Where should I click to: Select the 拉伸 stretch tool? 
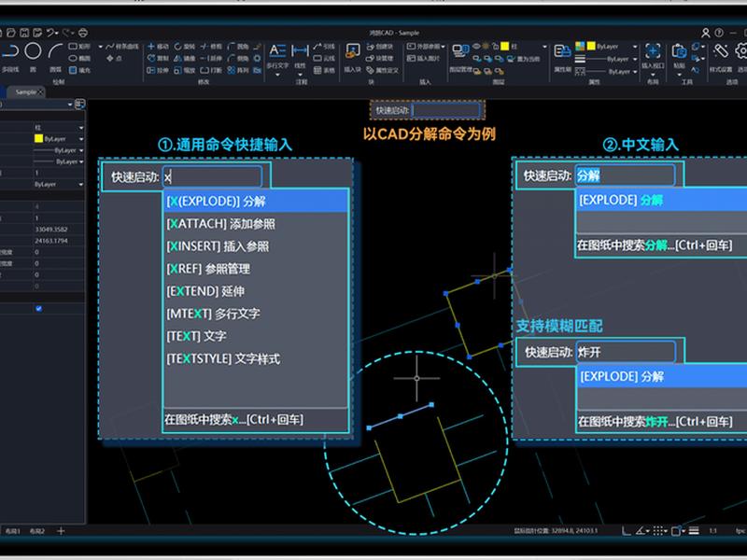[158, 70]
